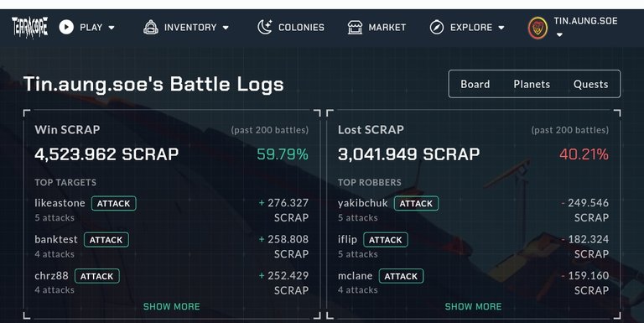The image size is (644, 323).
Task: Click the yakibchuk player name
Action: [362, 202]
